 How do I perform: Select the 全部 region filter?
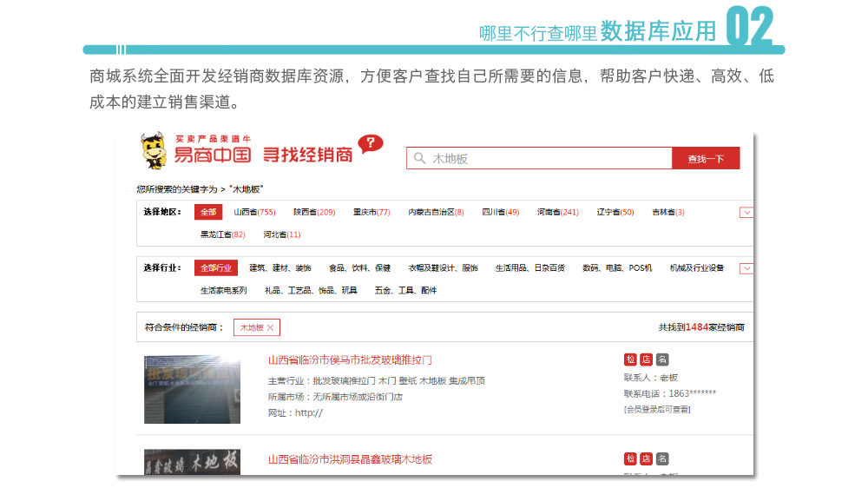point(208,213)
